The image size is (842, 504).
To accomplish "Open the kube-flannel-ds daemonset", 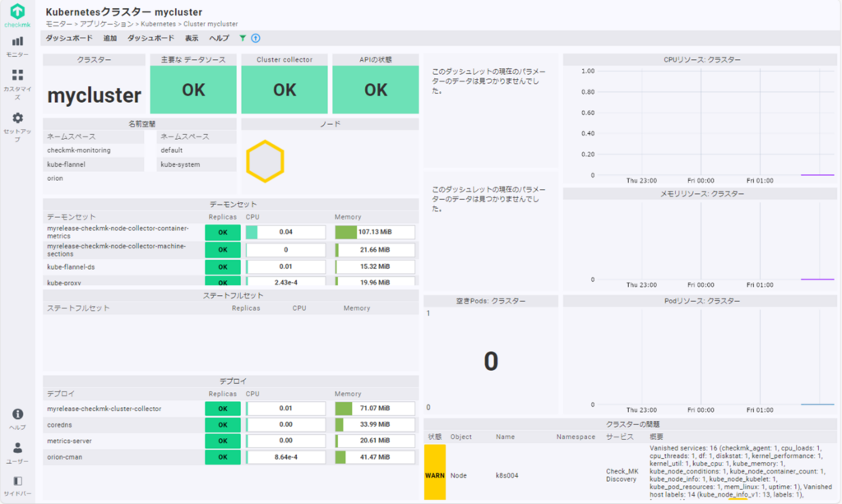I will click(x=71, y=266).
